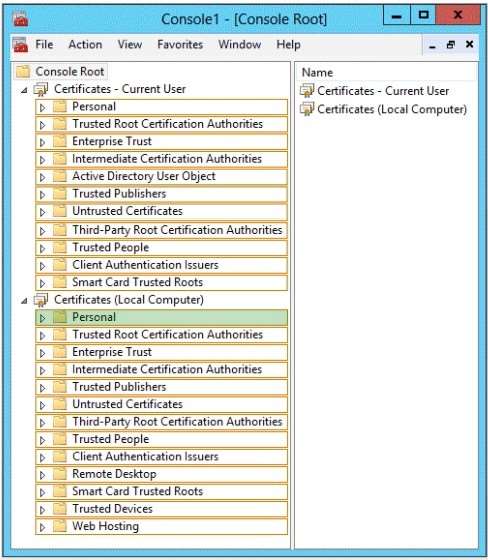
Task: Click the Remote Desktop folder icon
Action: (x=60, y=474)
